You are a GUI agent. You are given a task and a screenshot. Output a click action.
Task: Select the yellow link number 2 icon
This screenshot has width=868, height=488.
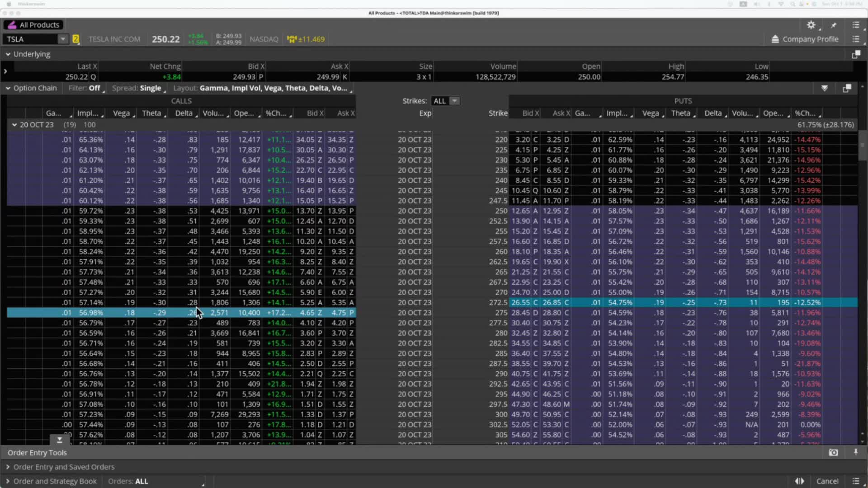coord(76,39)
